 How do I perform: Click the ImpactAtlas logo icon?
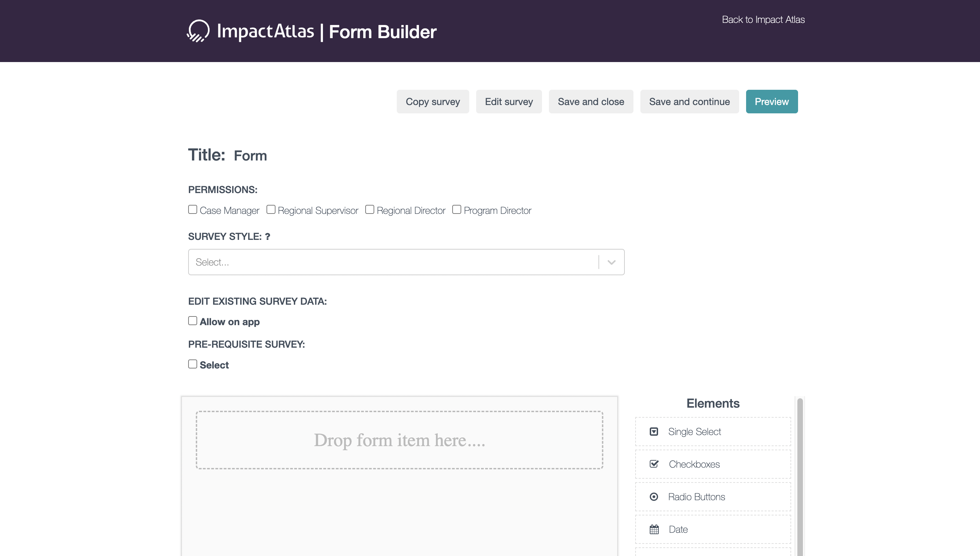point(198,31)
